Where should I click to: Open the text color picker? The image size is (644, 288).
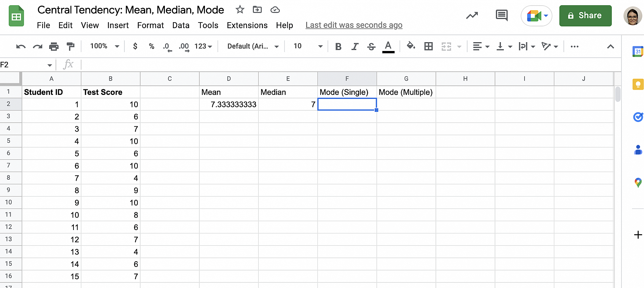click(388, 47)
